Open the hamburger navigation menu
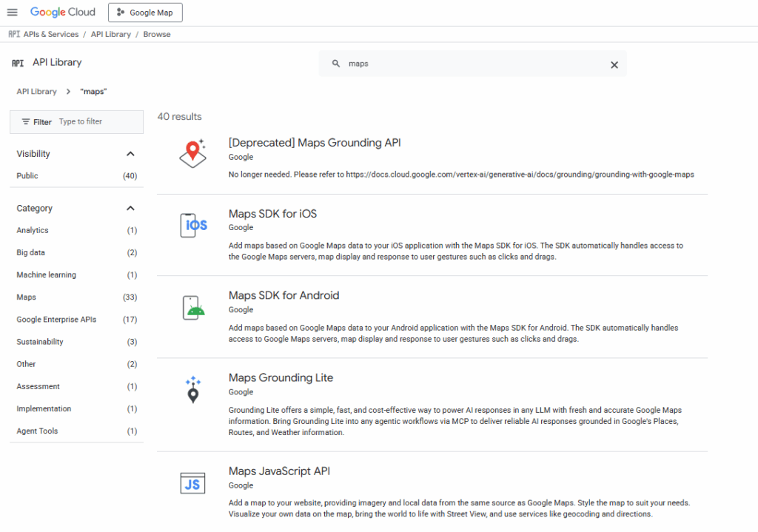This screenshot has height=532, width=758. coord(12,12)
